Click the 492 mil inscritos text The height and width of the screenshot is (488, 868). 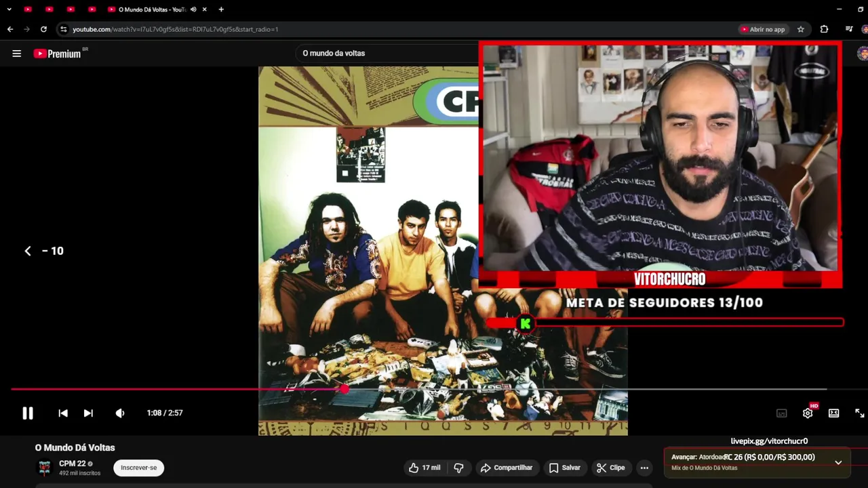(x=80, y=473)
